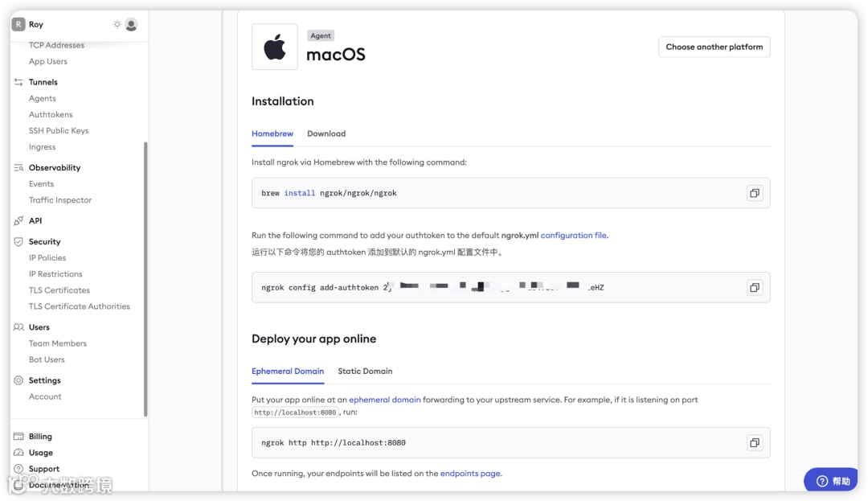Follow the endpoints page link
The height and width of the screenshot is (501, 868).
470,474
